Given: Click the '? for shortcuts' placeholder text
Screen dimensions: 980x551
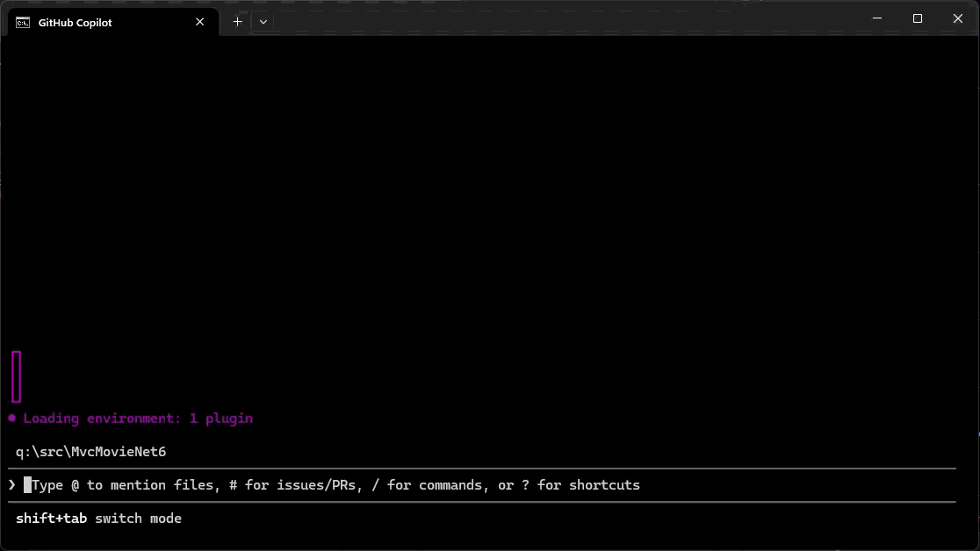Looking at the screenshot, I should coord(582,484).
